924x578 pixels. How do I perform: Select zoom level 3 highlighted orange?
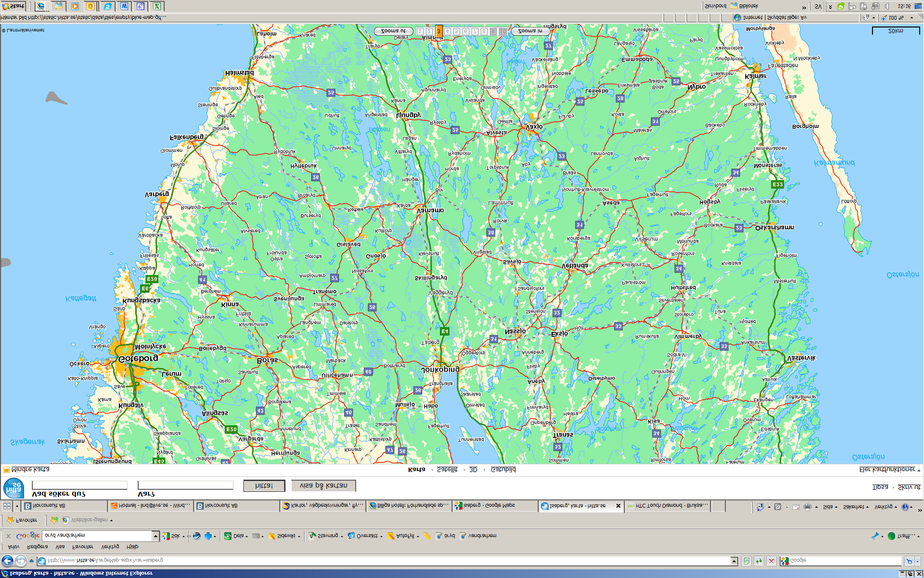(438, 31)
